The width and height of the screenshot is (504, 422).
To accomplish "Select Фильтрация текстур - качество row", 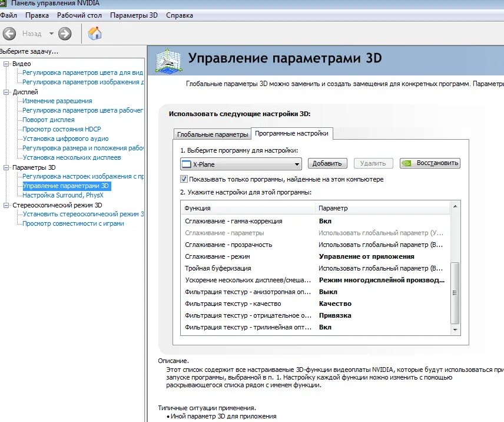I will pos(316,304).
